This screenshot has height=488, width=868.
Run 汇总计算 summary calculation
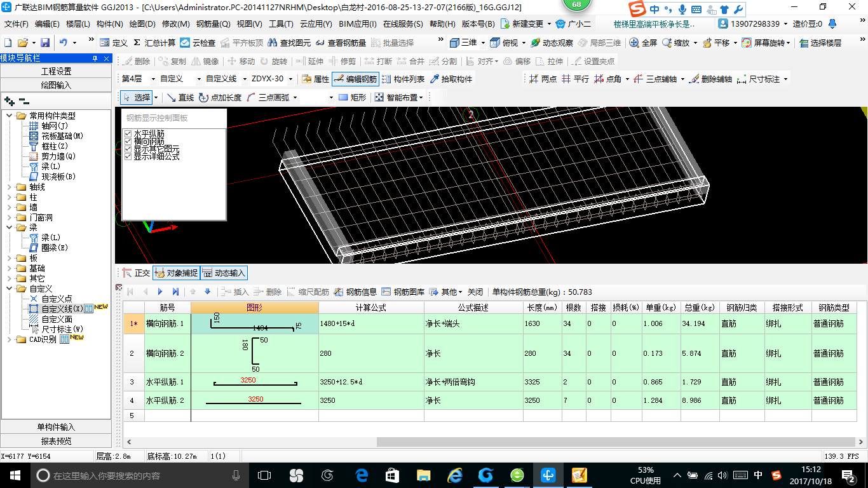coord(154,43)
